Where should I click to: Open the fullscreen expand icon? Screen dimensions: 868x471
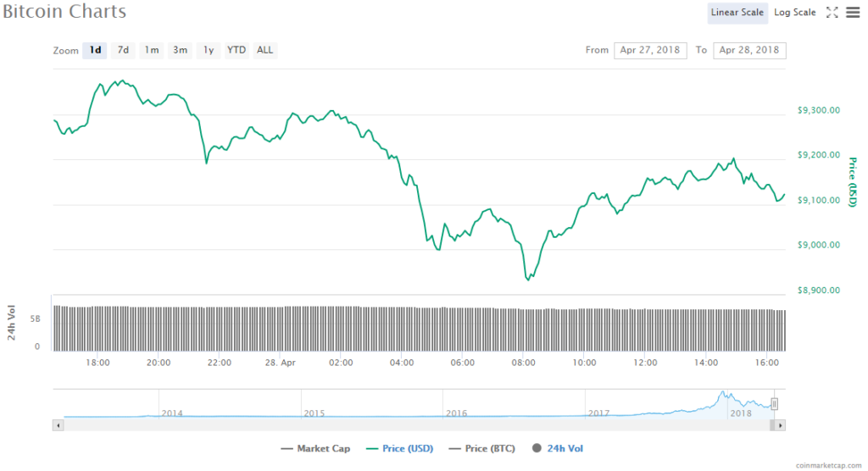pyautogui.click(x=832, y=12)
